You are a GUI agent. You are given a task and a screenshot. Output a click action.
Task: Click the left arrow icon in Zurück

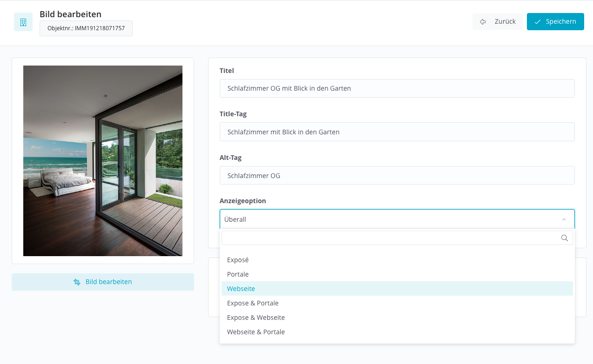[x=483, y=22]
